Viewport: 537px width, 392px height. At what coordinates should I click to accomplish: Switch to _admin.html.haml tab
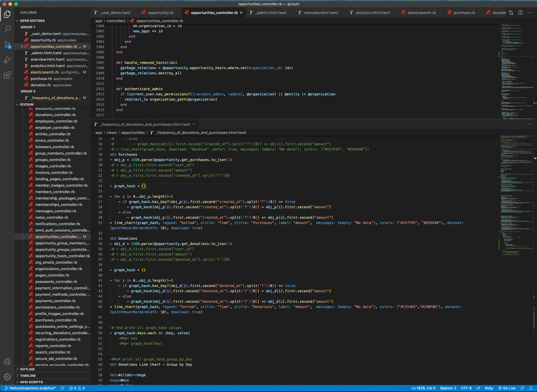(271, 13)
